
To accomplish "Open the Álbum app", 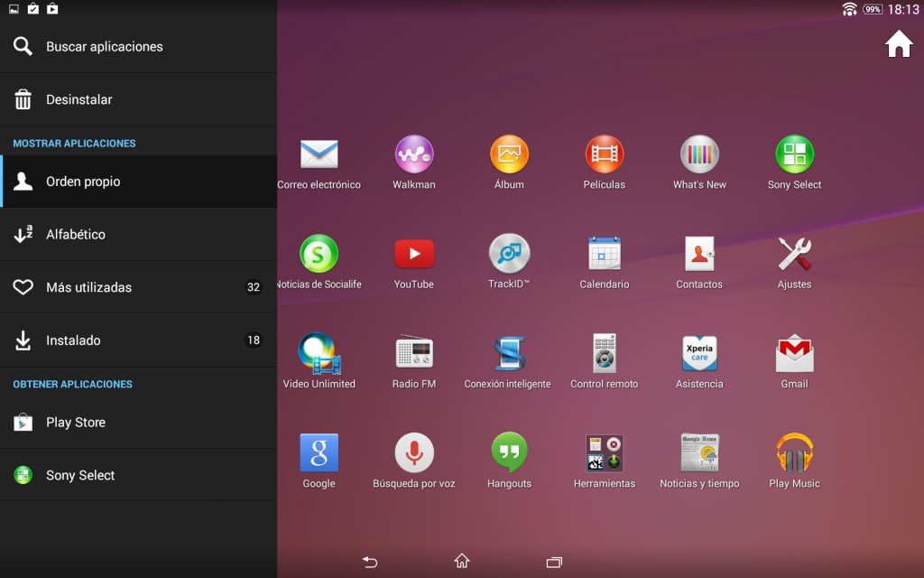I will [x=509, y=154].
